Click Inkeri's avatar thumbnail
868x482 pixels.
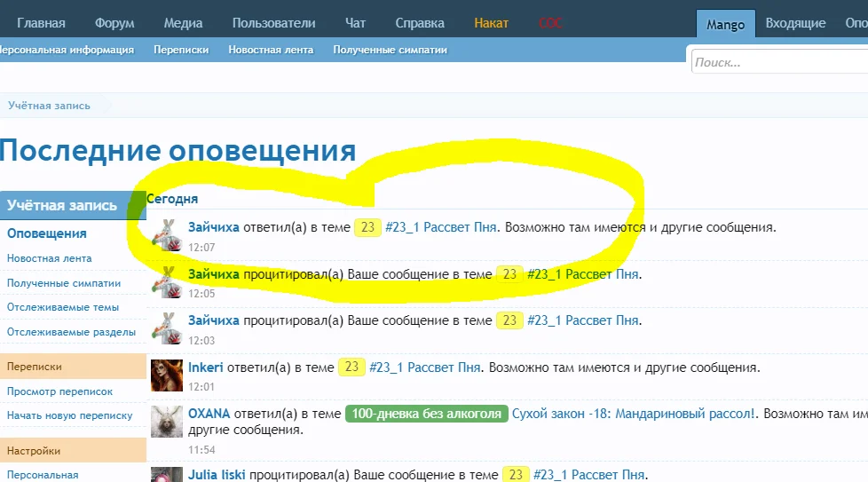[x=167, y=375]
